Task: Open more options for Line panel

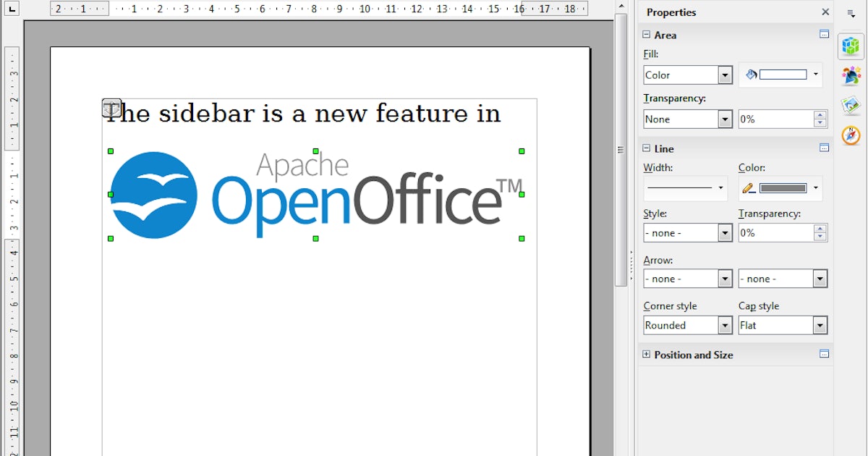Action: pos(824,148)
